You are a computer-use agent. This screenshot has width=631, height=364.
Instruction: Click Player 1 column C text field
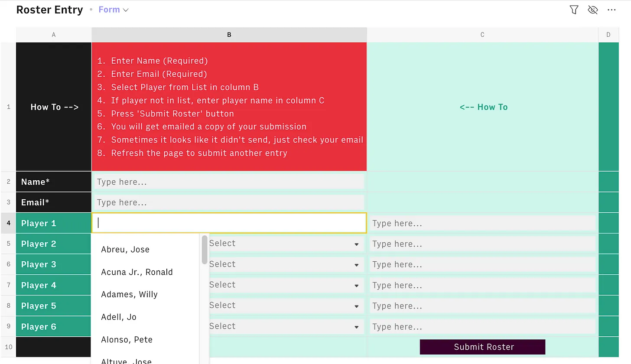[482, 223]
